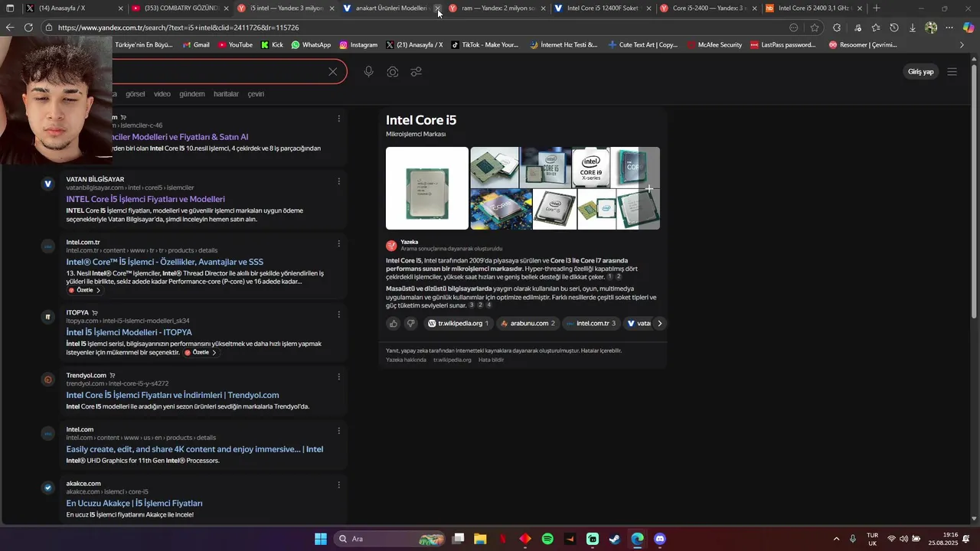The width and height of the screenshot is (980, 551).
Task: Start voice search via microphone icon
Action: tap(368, 72)
